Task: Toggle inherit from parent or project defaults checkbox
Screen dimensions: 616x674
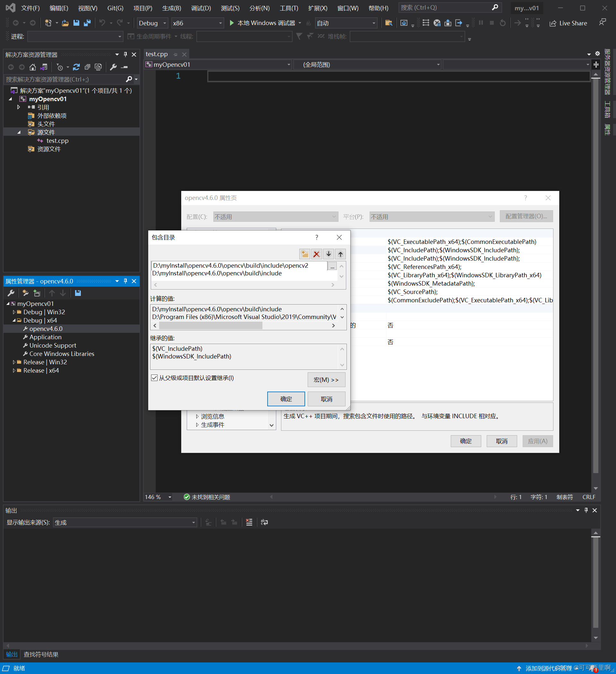Action: (154, 378)
